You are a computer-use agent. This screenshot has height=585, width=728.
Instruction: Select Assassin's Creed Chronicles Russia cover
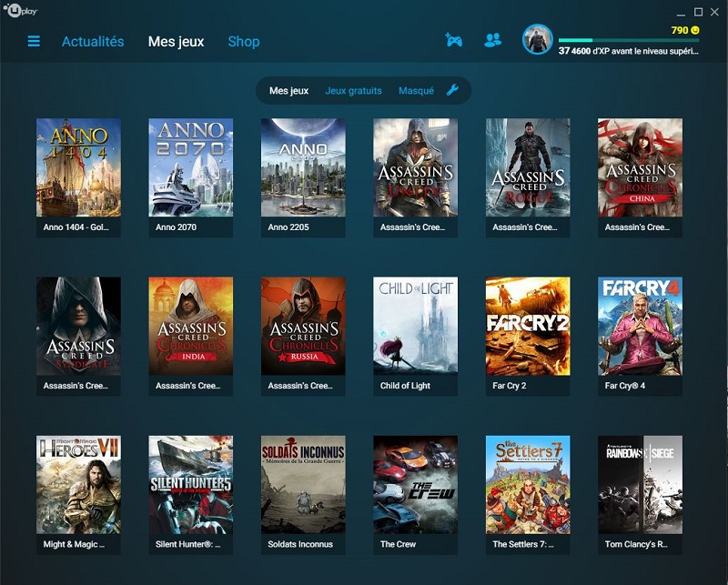point(303,327)
